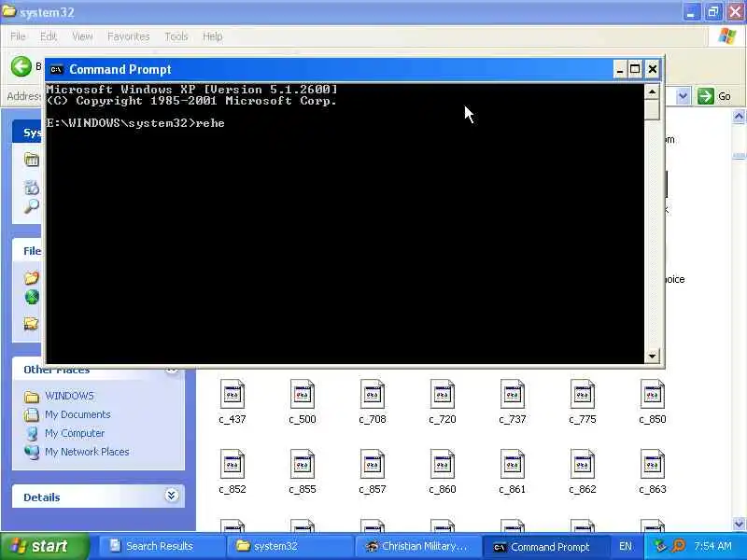Click the Command Prompt console text area
Image resolution: width=747 pixels, height=560 pixels.
point(345,223)
